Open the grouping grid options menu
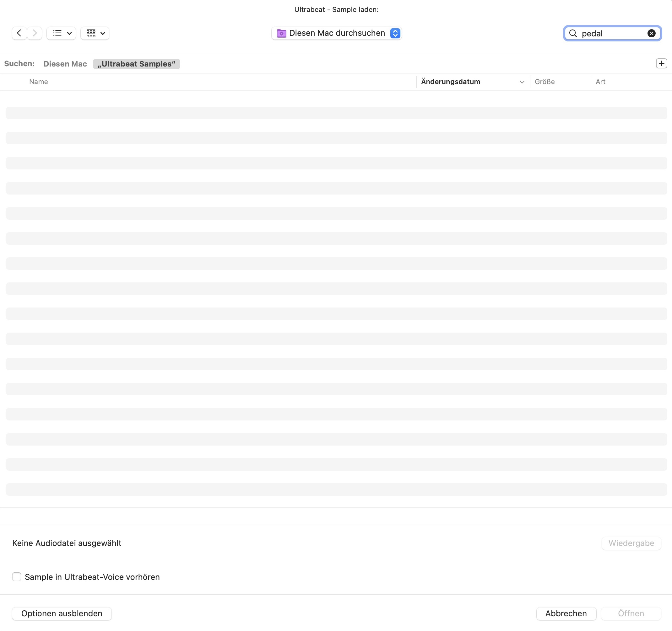This screenshot has width=672, height=631. [x=95, y=33]
